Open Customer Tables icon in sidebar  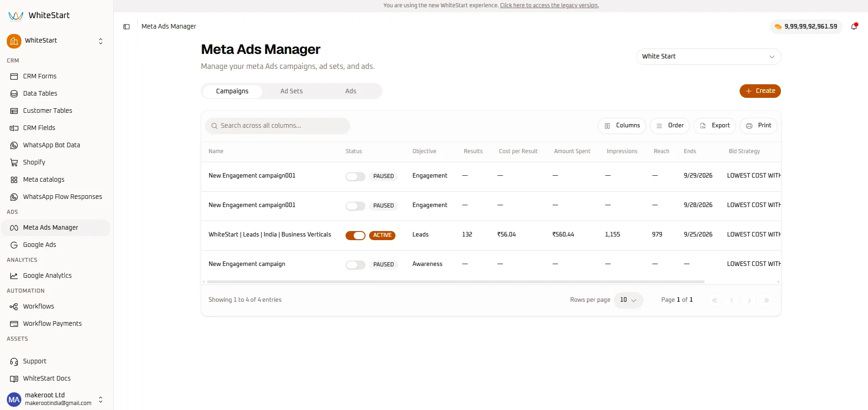pyautogui.click(x=14, y=111)
